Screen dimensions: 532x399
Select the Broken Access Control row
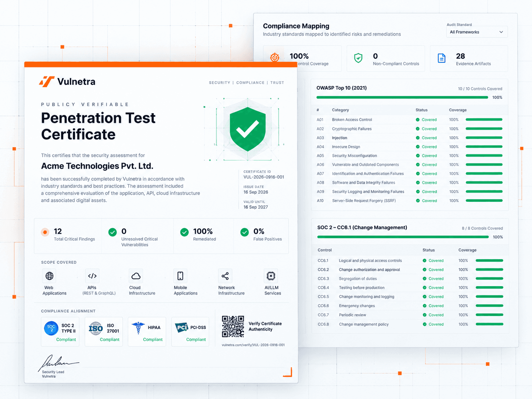(x=409, y=120)
